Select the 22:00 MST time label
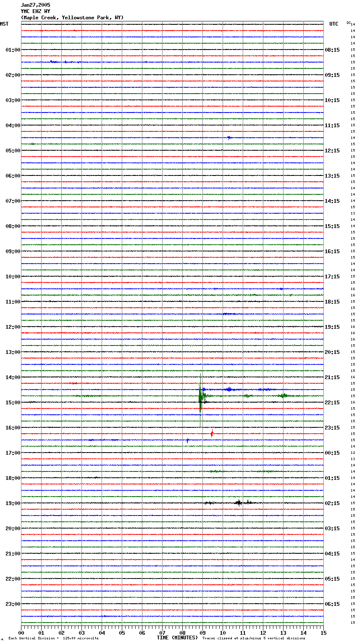The width and height of the screenshot is (357, 644). (13, 579)
